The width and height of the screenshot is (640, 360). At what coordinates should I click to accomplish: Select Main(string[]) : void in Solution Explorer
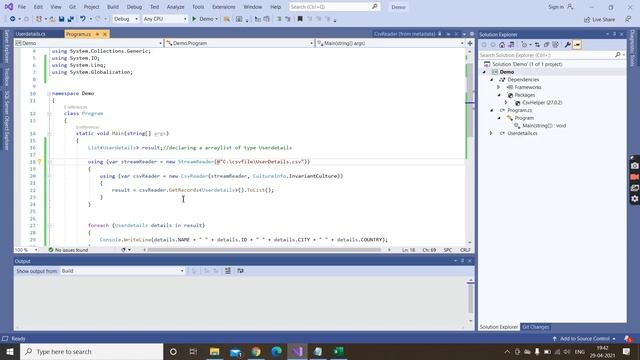[x=544, y=126]
